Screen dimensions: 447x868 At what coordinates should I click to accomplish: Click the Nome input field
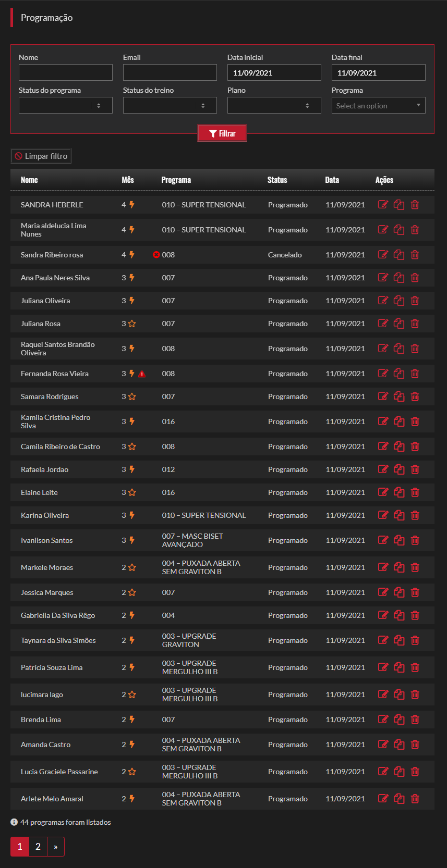tap(66, 72)
